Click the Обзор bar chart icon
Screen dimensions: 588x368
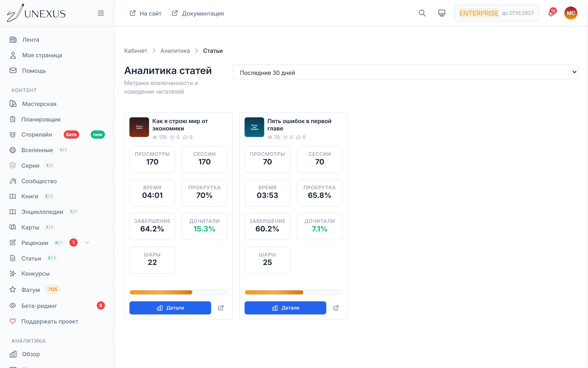coord(13,354)
